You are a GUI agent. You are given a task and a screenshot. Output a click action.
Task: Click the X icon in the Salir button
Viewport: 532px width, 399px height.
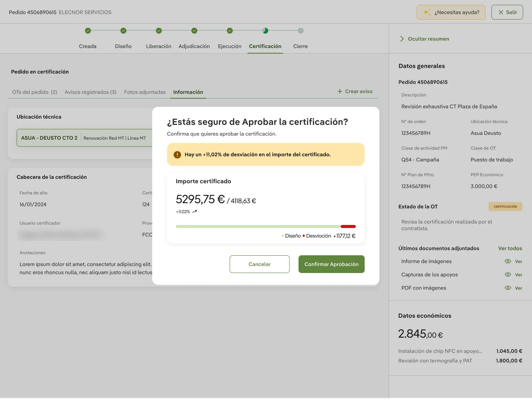click(x=501, y=12)
